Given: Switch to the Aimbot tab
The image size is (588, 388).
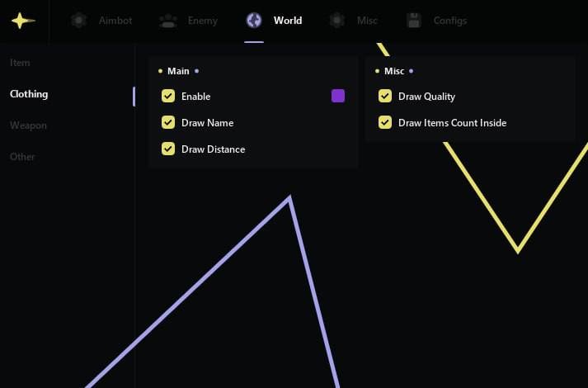Looking at the screenshot, I should point(115,21).
